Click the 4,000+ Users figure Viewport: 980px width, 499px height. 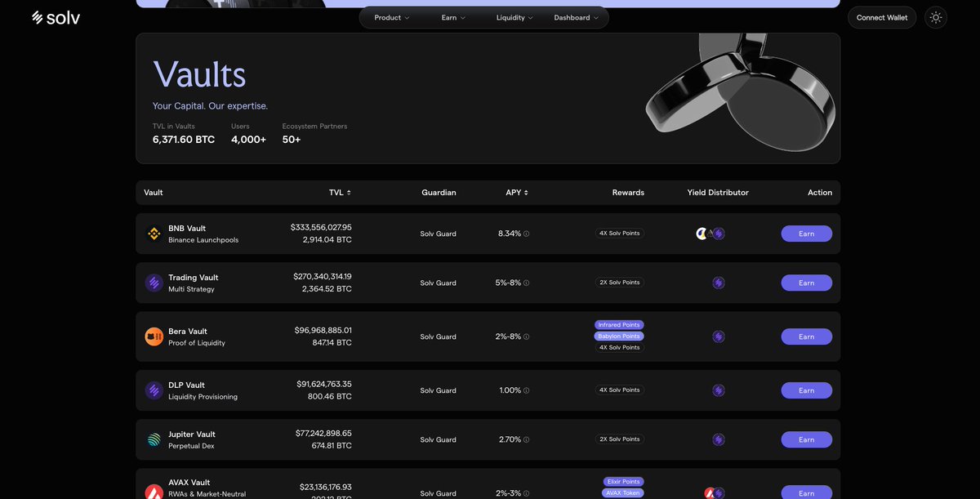click(248, 140)
